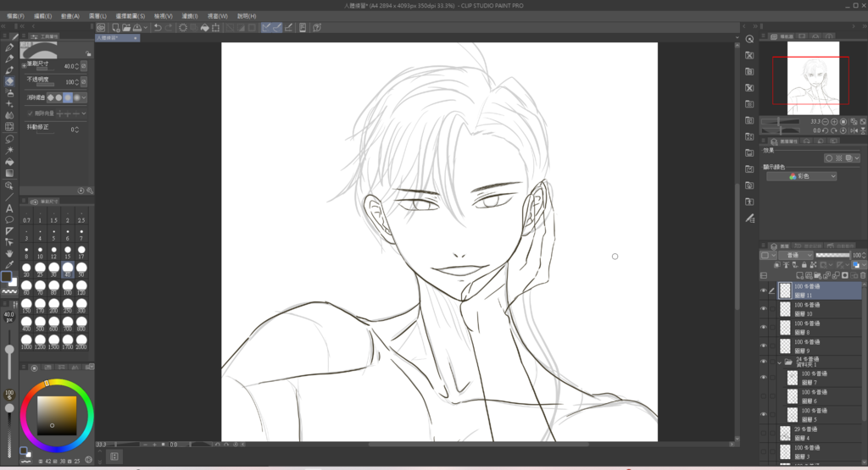Hide layer 圖層 10 with its eye icon
Image resolution: width=868 pixels, height=470 pixels.
point(763,308)
